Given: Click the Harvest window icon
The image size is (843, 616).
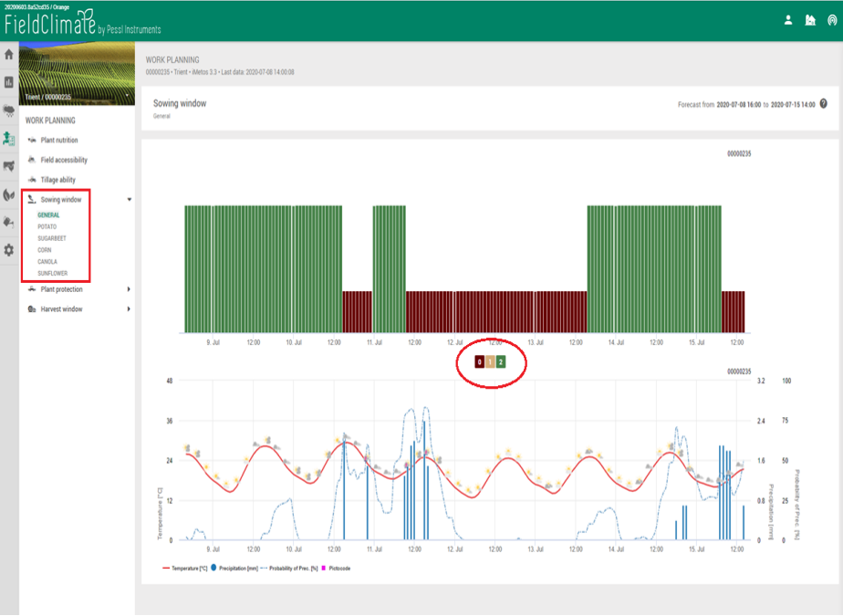Looking at the screenshot, I should (x=32, y=309).
